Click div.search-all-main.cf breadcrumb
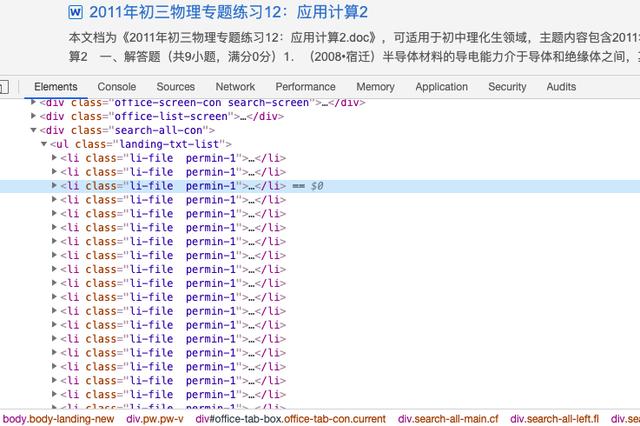Screen dimensions: 640x426 click(x=448, y=419)
